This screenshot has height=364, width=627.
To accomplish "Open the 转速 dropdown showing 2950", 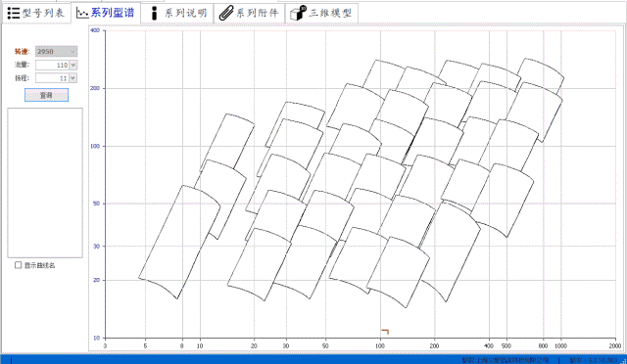I will [x=57, y=51].
